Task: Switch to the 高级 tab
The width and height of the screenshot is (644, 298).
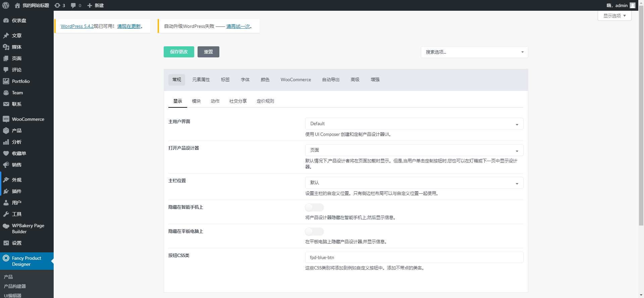Action: (355, 80)
